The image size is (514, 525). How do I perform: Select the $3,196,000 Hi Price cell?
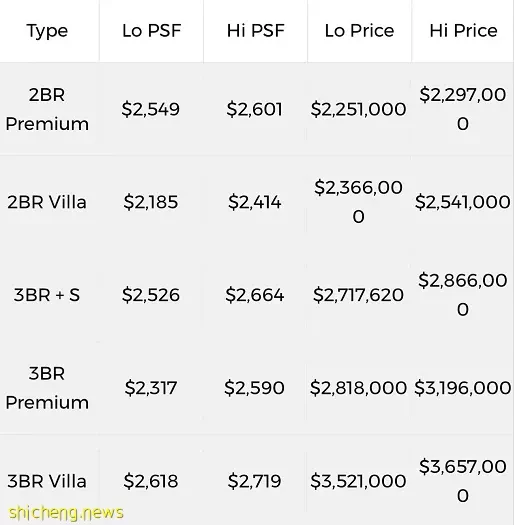click(x=463, y=388)
